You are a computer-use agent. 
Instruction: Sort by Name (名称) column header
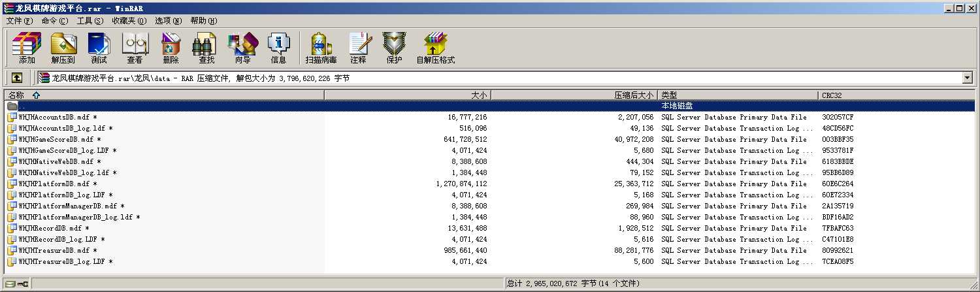(164, 95)
